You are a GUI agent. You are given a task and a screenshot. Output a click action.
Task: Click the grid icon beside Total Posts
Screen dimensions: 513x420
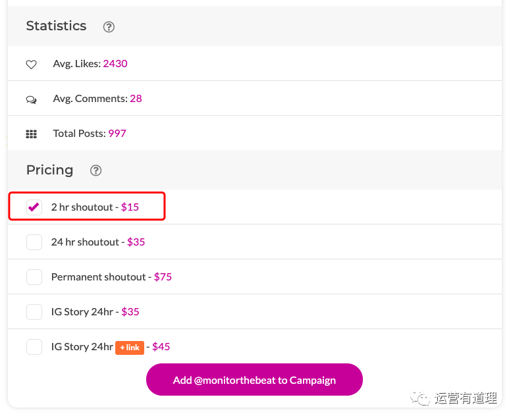point(31,134)
